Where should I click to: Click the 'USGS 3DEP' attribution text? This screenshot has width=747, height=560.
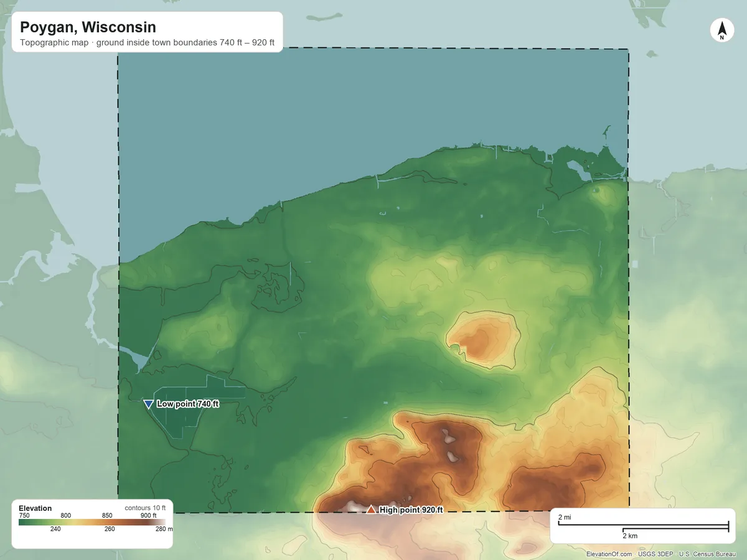tap(656, 554)
